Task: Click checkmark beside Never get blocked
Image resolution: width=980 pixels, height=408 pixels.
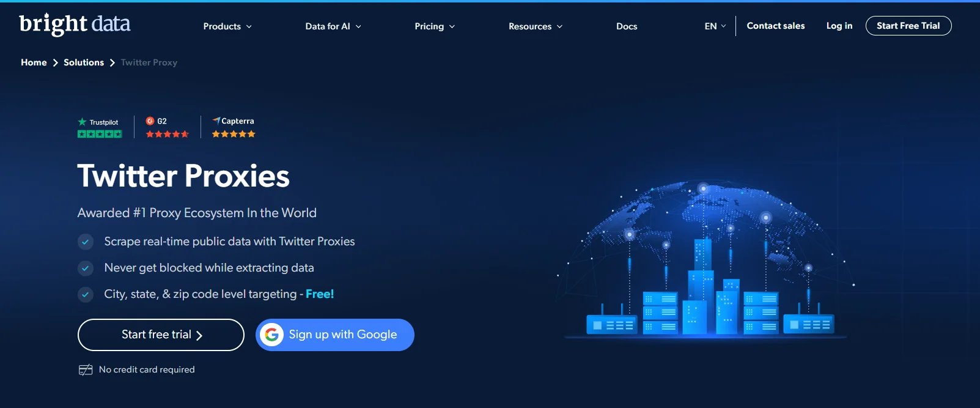Action: pos(86,269)
